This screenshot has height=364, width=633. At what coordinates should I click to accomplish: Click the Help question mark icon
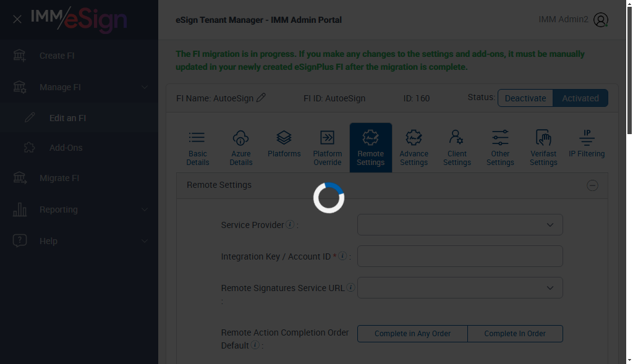(x=19, y=240)
